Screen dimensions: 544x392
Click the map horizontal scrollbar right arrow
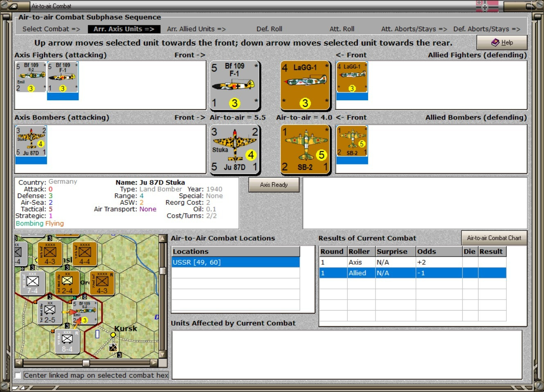click(x=154, y=363)
